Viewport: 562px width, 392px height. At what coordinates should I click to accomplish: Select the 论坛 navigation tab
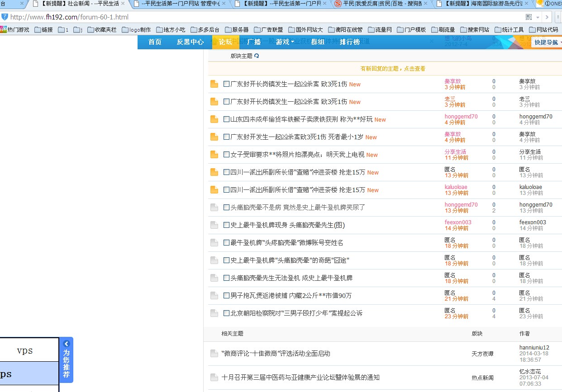point(225,42)
